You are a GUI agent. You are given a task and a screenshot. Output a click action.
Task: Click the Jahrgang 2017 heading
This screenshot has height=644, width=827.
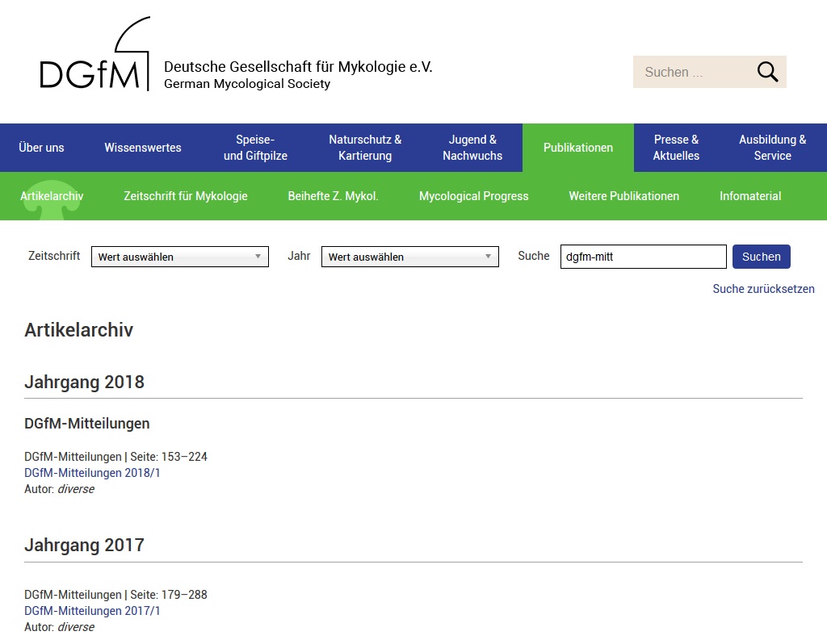point(84,545)
